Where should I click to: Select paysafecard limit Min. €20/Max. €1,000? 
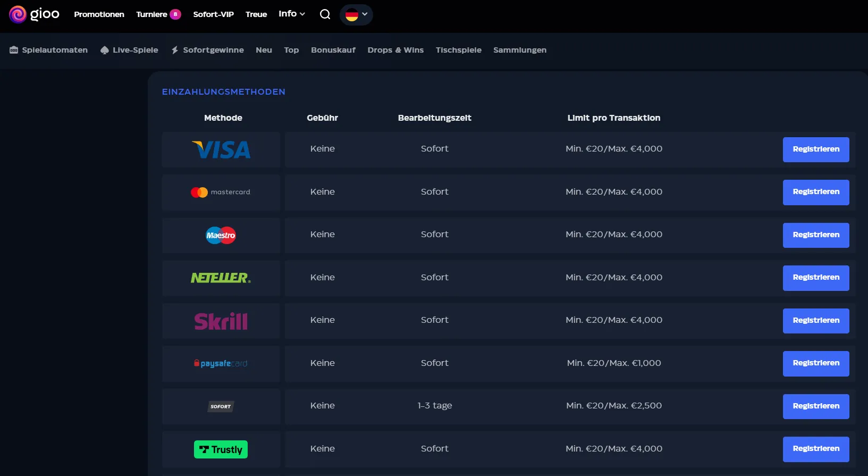tap(614, 363)
